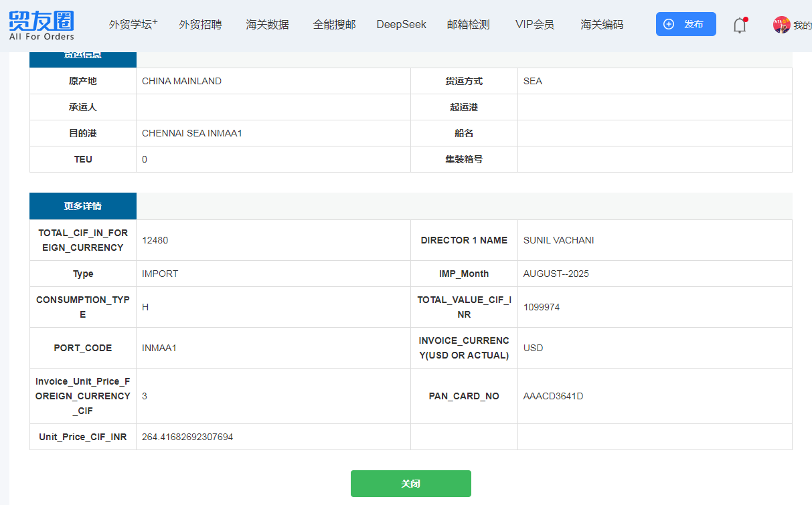Click the PAN card value AAACD3641D
This screenshot has height=505, width=812.
553,396
